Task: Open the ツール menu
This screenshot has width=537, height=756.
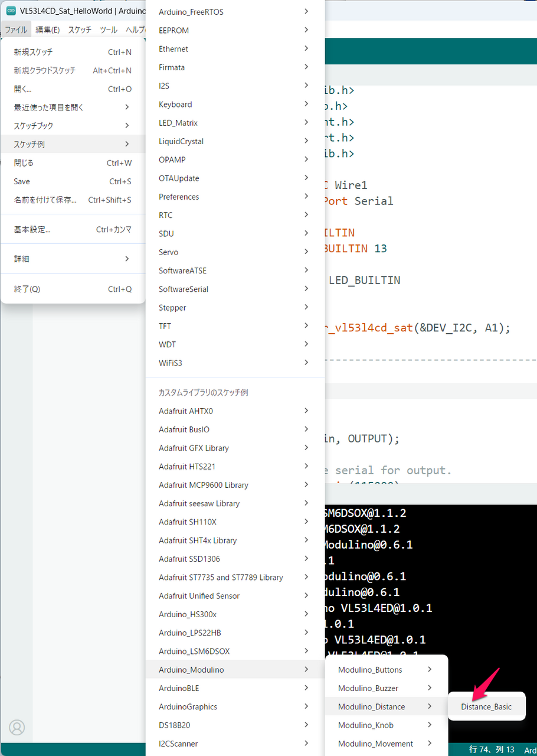Action: [x=108, y=30]
